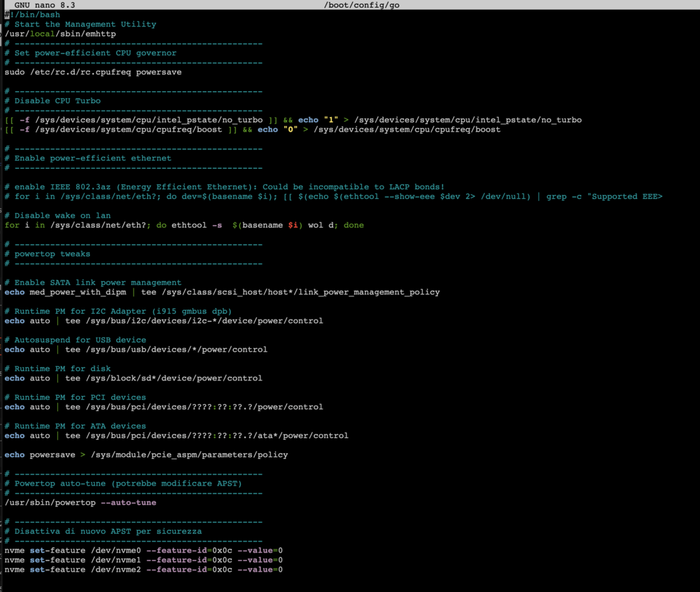Click the 'nvme set-feature /dev/nvme2' line
700x592 pixels.
(143, 570)
